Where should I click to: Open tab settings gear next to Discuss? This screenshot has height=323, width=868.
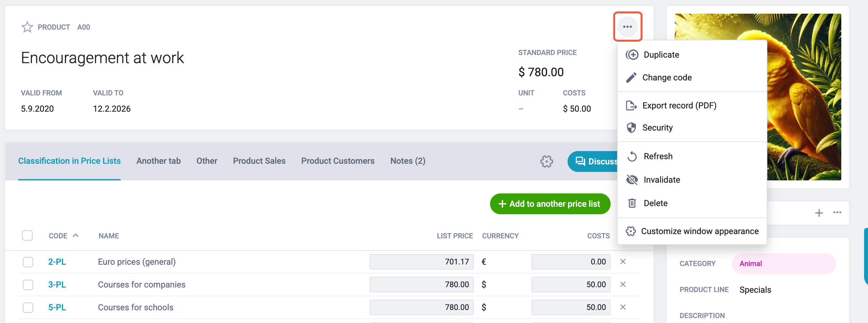point(546,161)
